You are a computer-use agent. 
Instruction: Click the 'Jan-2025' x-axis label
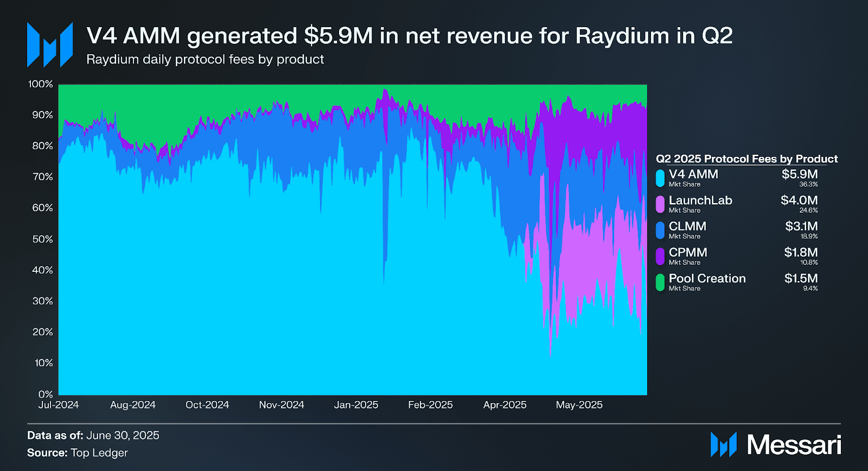[x=356, y=405]
